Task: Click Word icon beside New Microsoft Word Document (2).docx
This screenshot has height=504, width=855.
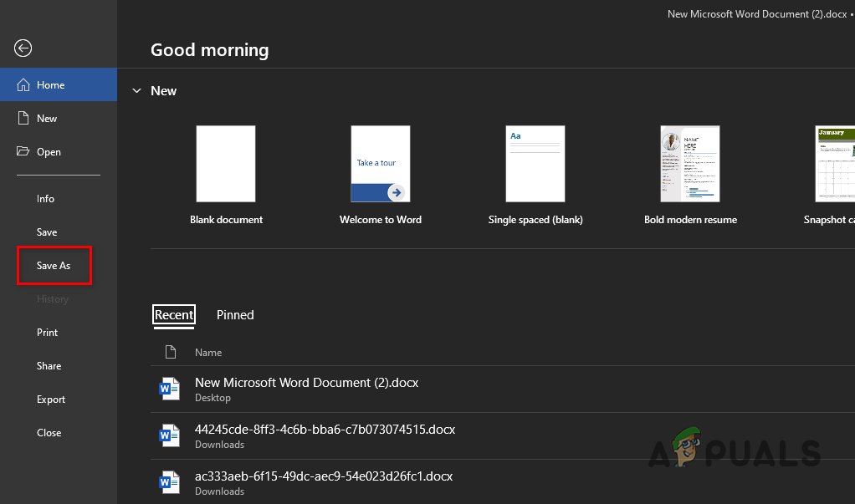Action: [170, 389]
